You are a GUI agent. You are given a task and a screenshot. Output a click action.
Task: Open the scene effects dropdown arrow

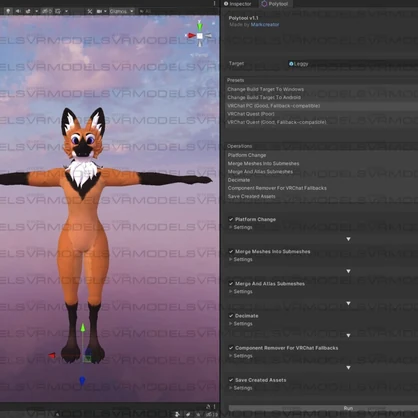click(x=36, y=11)
